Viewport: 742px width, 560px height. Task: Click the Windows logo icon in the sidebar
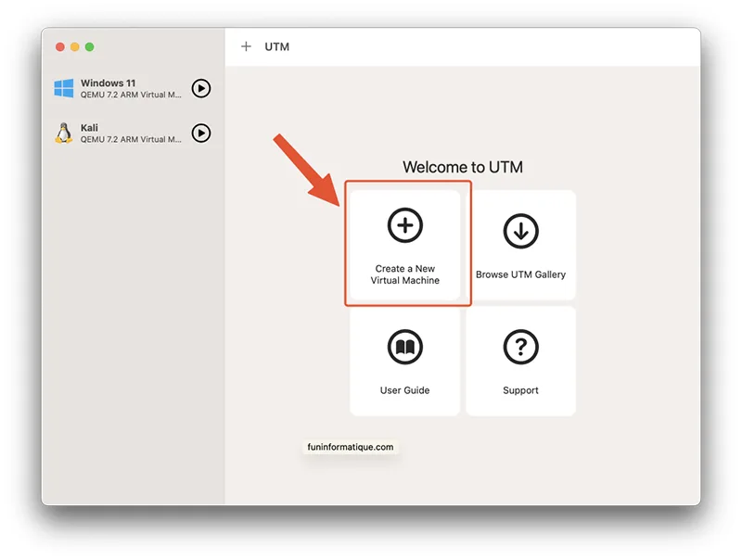click(x=64, y=89)
